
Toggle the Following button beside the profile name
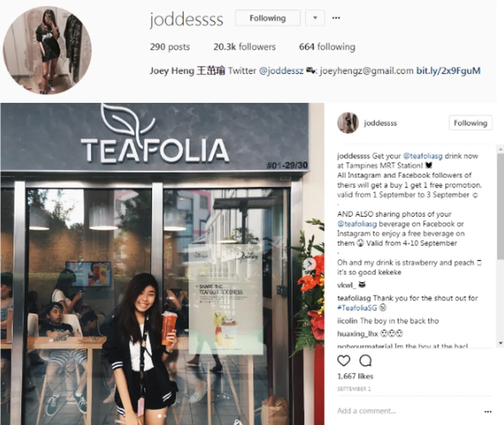(x=268, y=18)
